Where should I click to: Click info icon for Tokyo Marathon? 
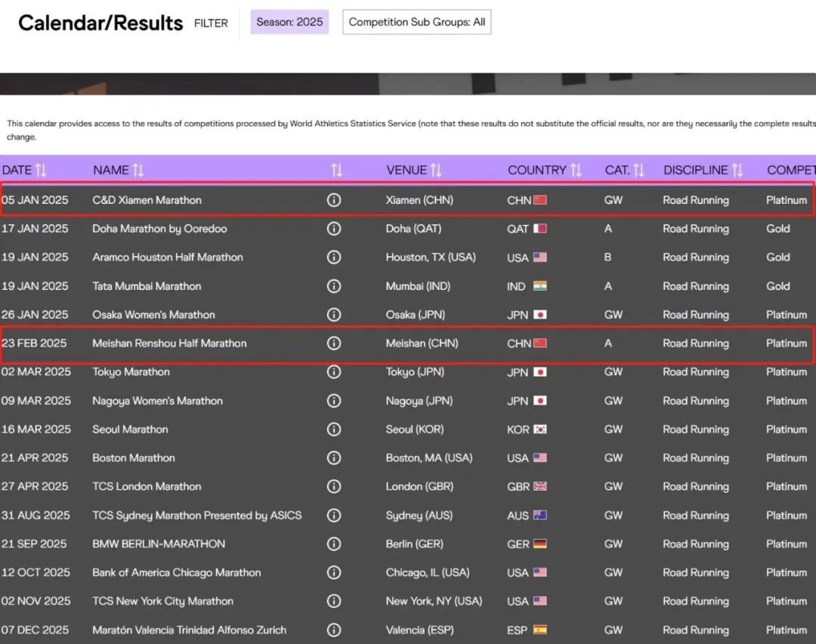(333, 372)
